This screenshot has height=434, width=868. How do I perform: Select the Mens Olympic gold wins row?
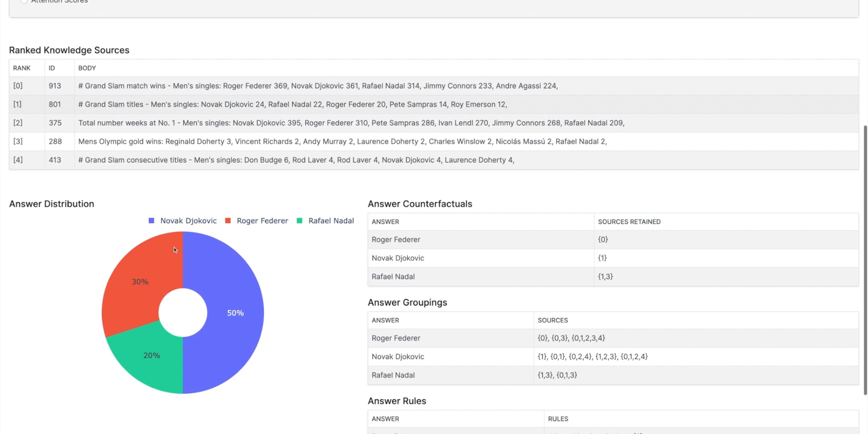point(434,141)
